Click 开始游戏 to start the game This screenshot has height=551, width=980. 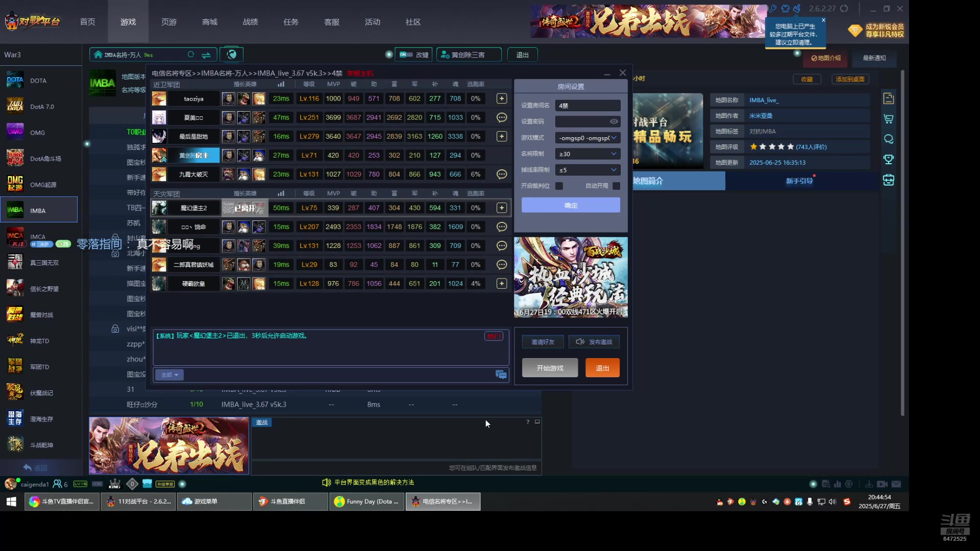[x=550, y=368]
